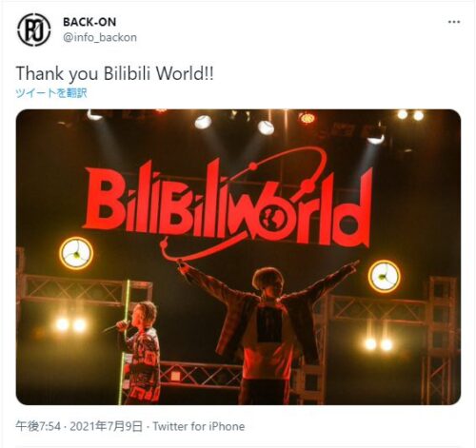Click the performer with outstretched arms
Screen dimensions: 476x448
tap(268, 331)
